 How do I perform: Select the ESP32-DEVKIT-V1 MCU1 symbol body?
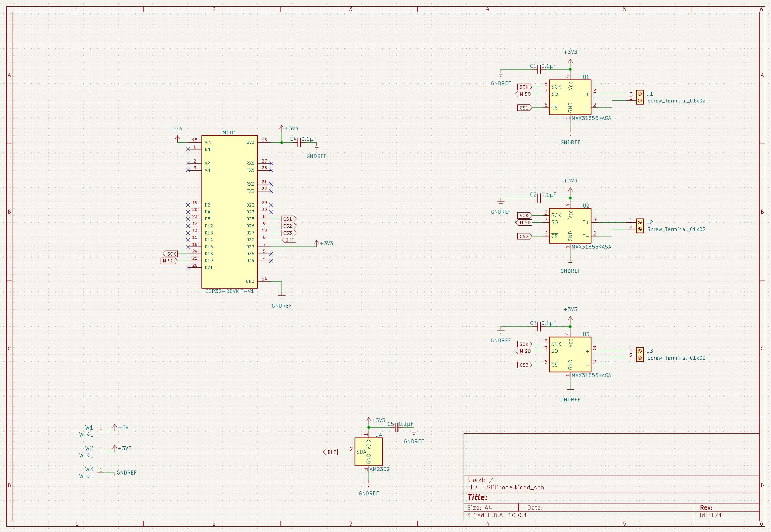point(229,212)
